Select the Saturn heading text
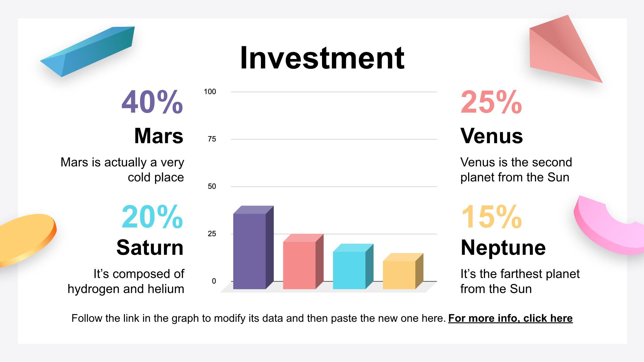The height and width of the screenshot is (362, 644). 150,248
